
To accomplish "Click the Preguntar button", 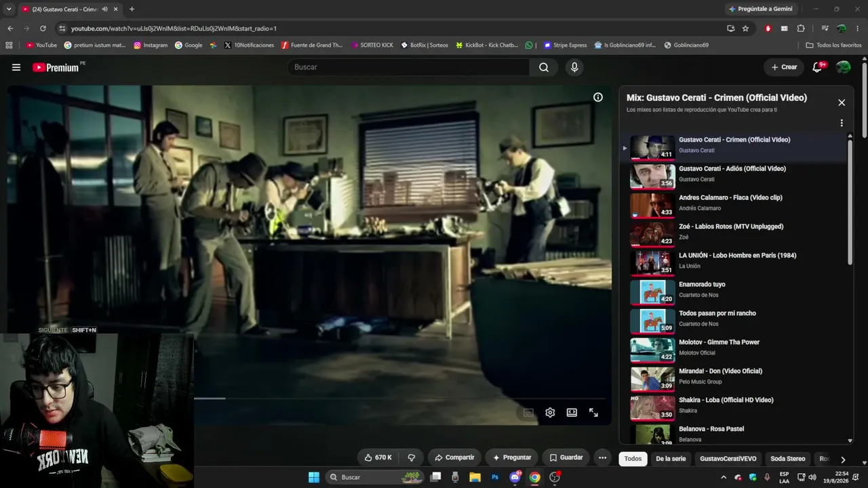I will click(512, 457).
